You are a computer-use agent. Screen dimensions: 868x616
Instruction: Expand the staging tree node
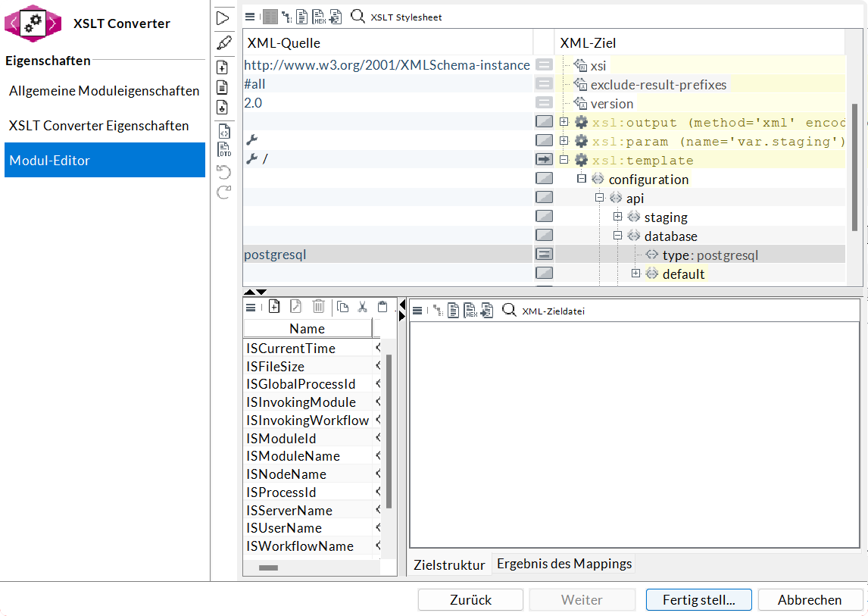point(618,217)
